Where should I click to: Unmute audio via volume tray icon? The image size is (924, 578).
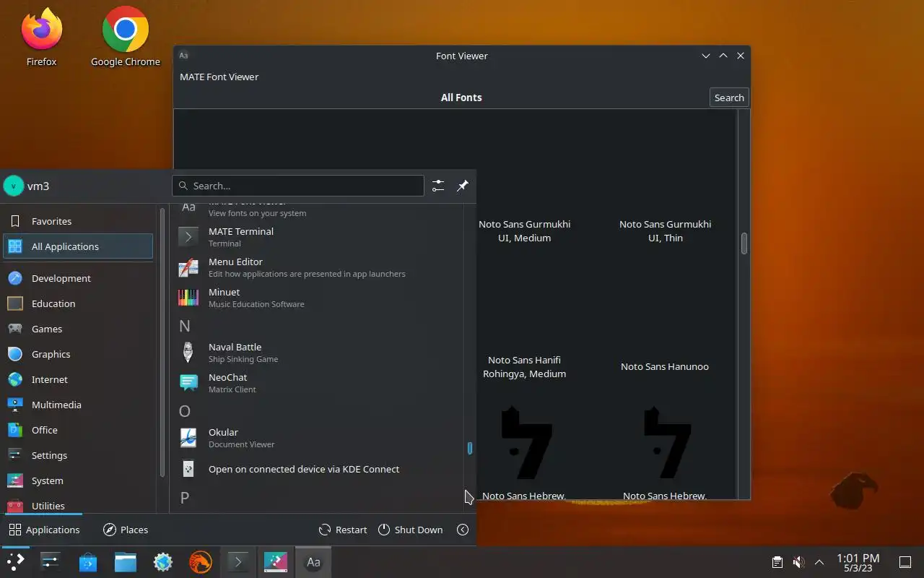coord(798,562)
